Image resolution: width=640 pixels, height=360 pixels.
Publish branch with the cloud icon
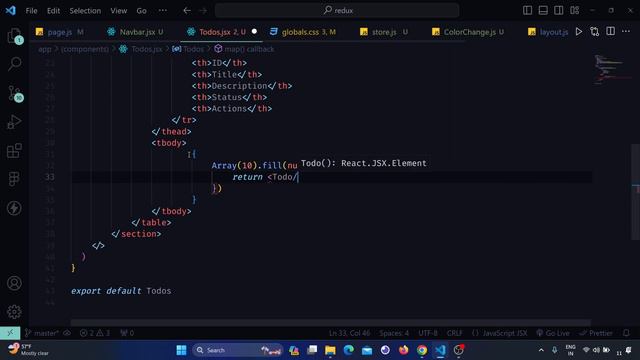tap(67, 333)
